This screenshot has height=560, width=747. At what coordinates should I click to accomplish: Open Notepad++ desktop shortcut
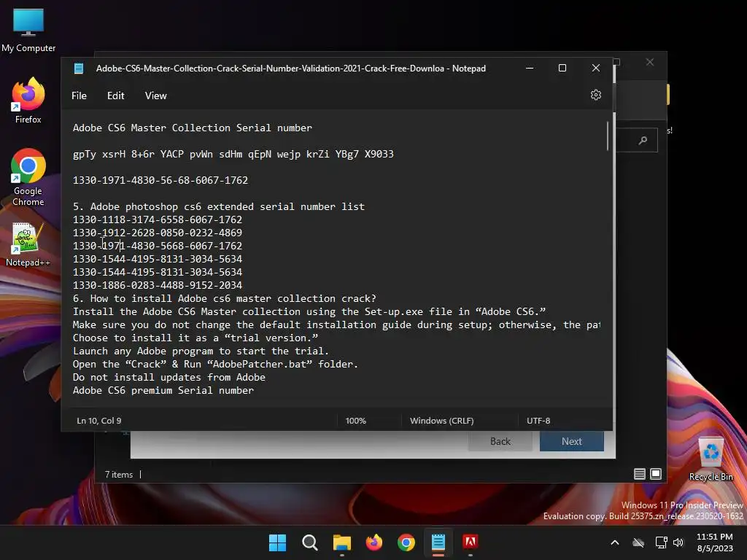click(x=28, y=244)
